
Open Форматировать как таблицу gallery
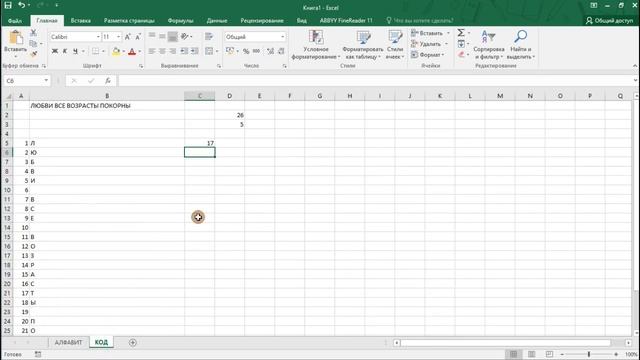click(x=363, y=44)
